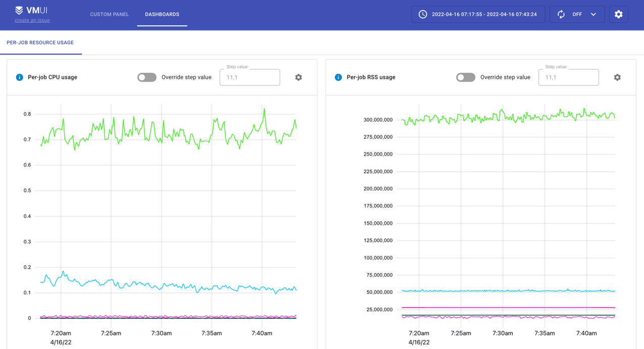Open graph settings gear for CPU usage panel
Viewport: 644px width, 349px height.
[298, 77]
